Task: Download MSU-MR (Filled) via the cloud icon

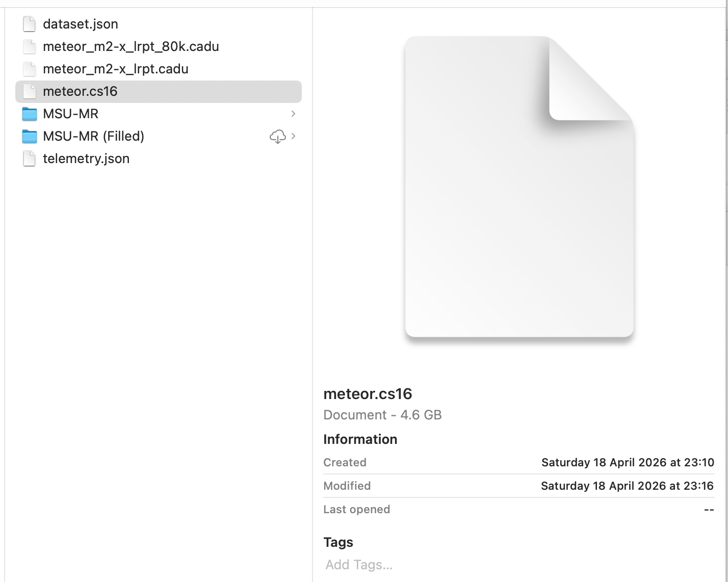Action: coord(277,136)
